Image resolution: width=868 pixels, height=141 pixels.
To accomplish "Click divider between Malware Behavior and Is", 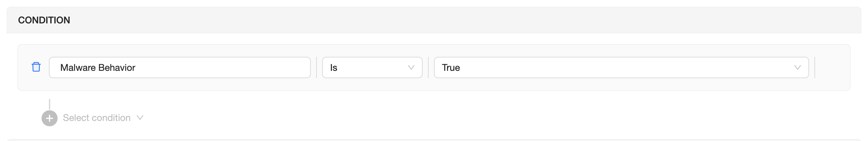I will coord(316,67).
